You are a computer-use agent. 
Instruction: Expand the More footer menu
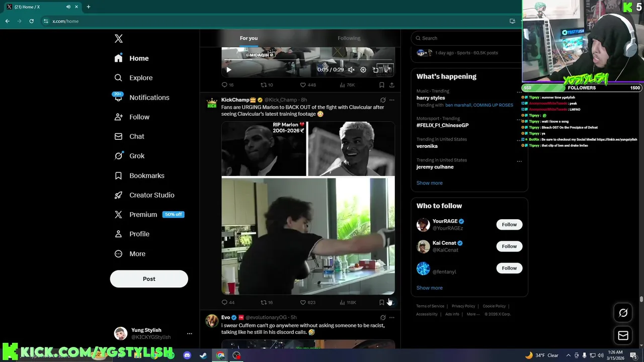472,314
